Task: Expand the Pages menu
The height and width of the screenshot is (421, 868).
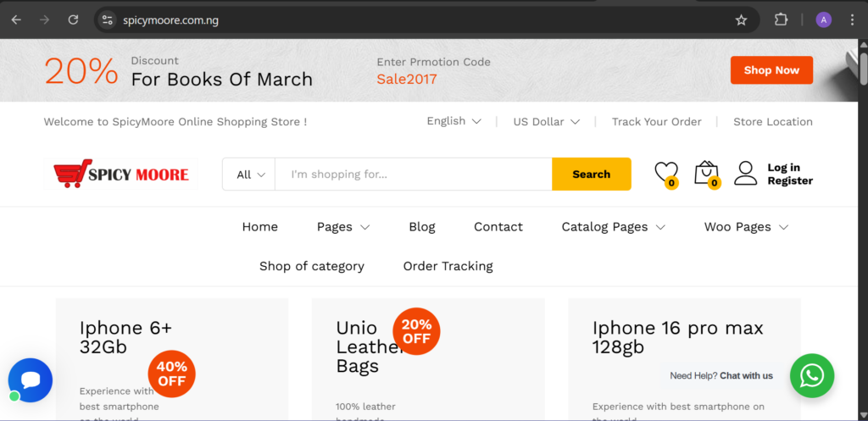Action: (342, 227)
